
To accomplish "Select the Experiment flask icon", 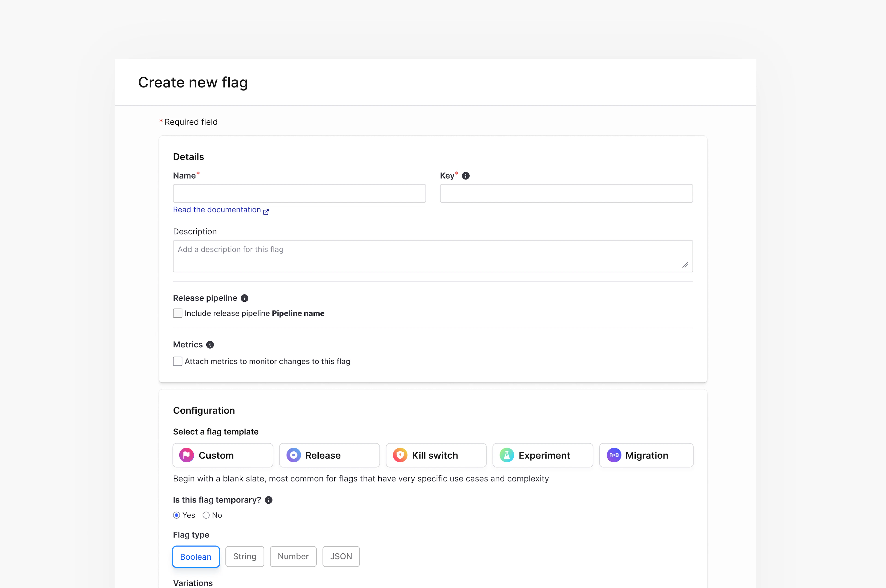I will tap(507, 455).
